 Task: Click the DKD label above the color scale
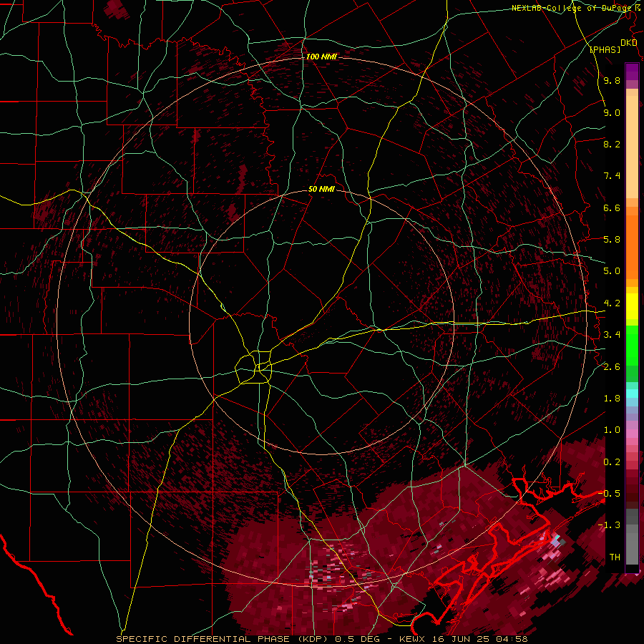tap(628, 43)
